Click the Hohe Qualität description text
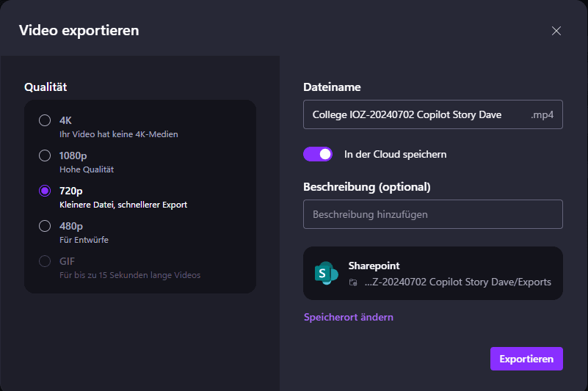This screenshot has height=391, width=588. (x=87, y=169)
